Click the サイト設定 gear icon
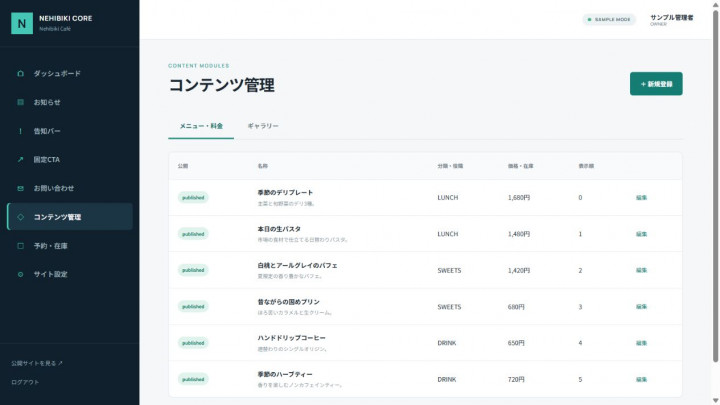The height and width of the screenshot is (405, 720). point(20,274)
